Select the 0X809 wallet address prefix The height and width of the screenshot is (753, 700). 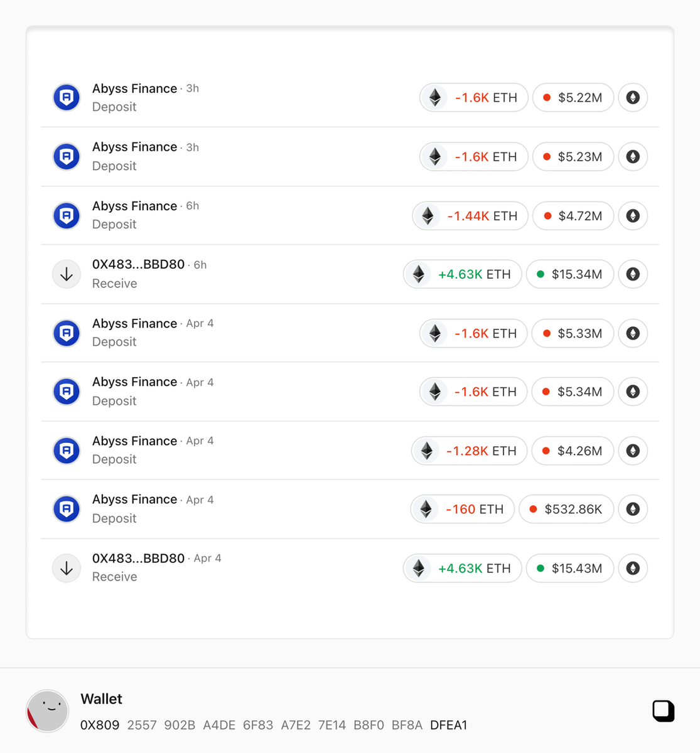coord(101,725)
